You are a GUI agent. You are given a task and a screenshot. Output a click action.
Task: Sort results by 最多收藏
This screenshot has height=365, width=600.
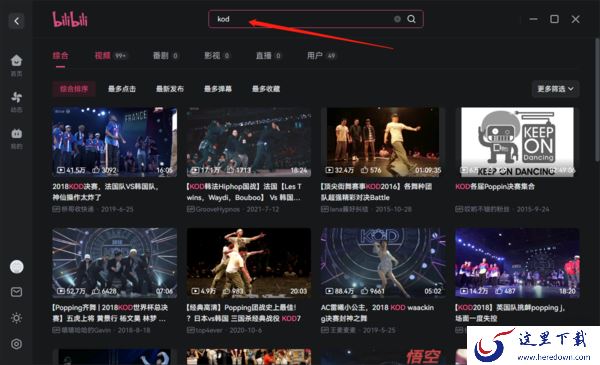266,89
